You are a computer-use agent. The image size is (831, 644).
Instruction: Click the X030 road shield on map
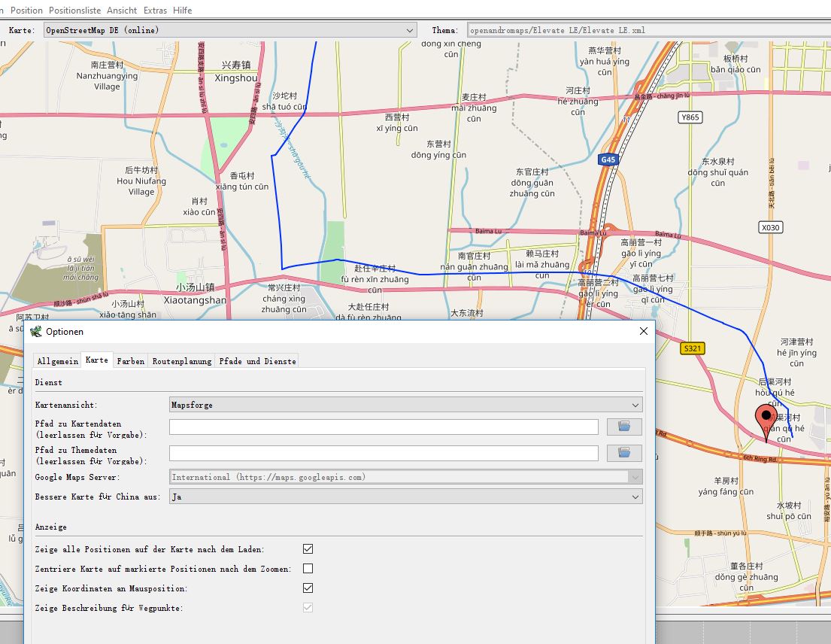(x=770, y=227)
